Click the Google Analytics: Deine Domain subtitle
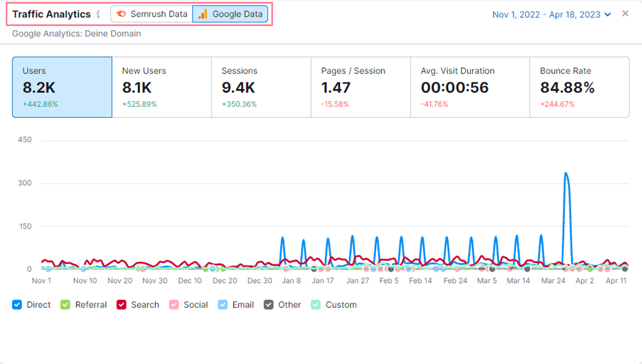Viewport: 642px width, 364px height. 76,33
